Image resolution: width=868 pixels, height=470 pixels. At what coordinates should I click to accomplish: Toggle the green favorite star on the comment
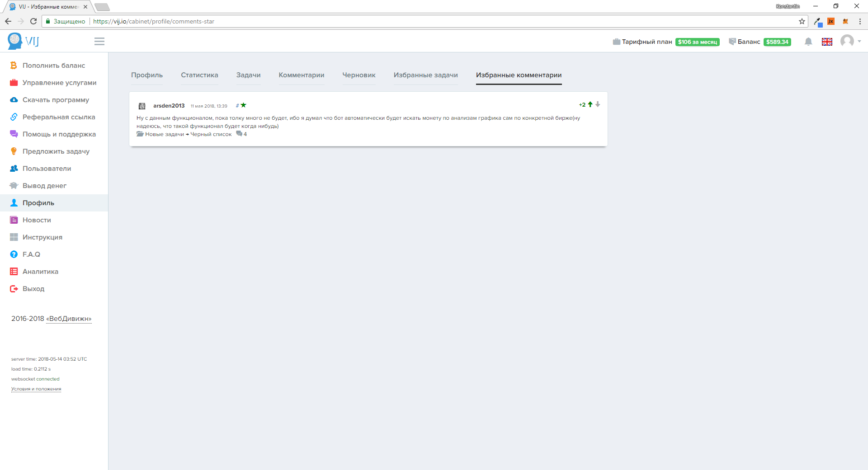coord(243,105)
